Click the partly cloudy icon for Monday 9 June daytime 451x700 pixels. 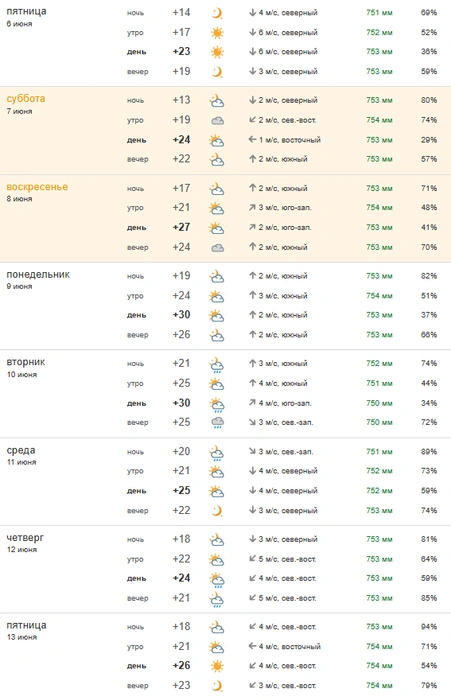point(217,316)
